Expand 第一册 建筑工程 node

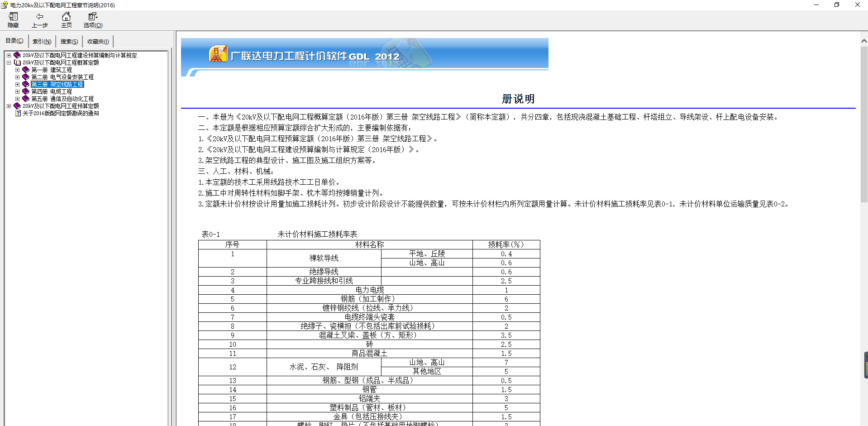click(17, 70)
